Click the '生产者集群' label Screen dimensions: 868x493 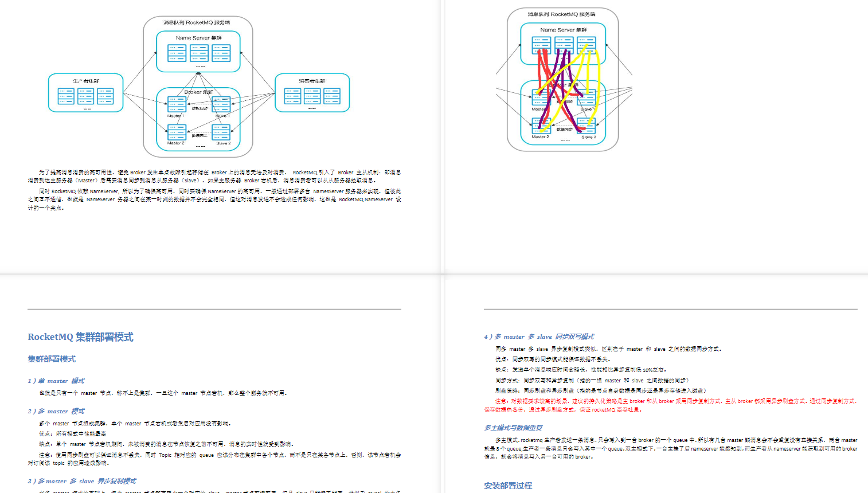click(x=86, y=81)
